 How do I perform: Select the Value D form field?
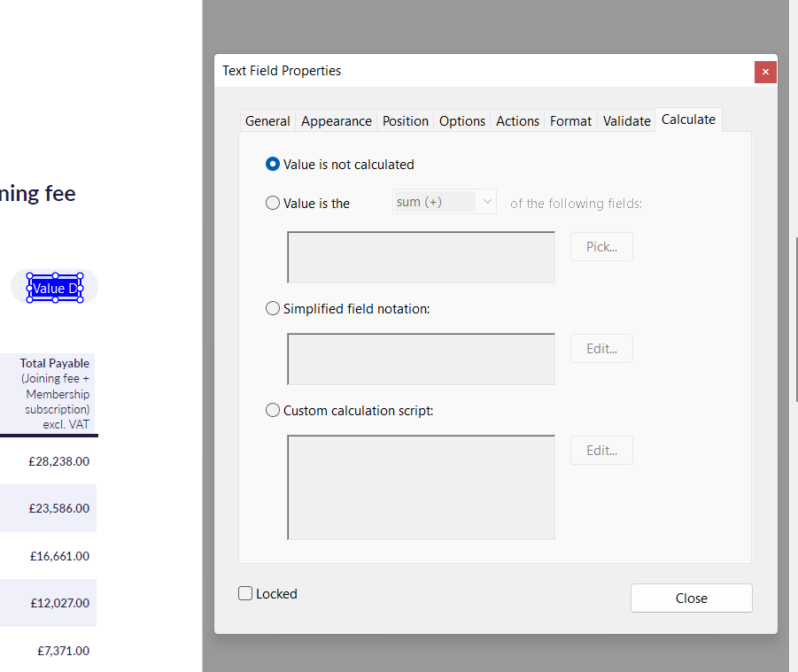(54, 287)
